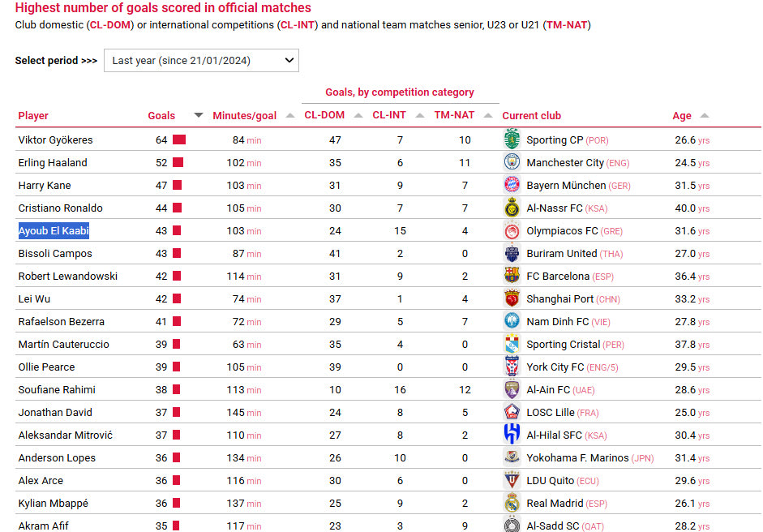763x532 pixels.
Task: Click the Player column header
Action: pos(33,116)
